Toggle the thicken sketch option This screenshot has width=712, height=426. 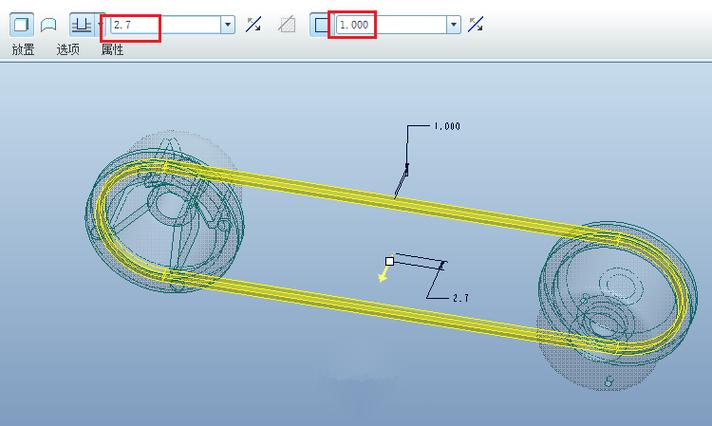[322, 24]
